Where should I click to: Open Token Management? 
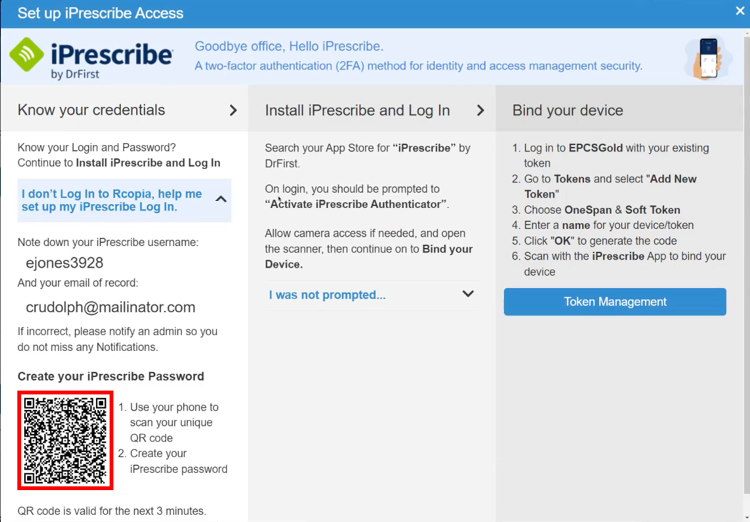(615, 302)
